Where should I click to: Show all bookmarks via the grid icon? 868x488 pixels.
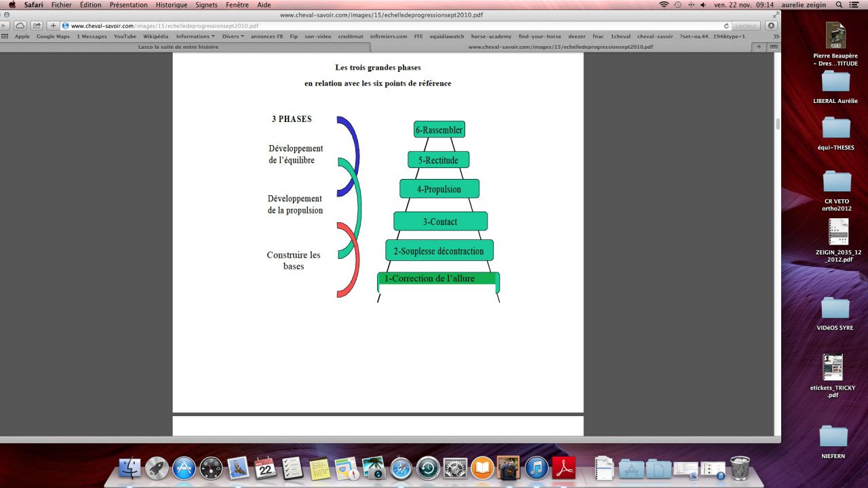click(6, 37)
